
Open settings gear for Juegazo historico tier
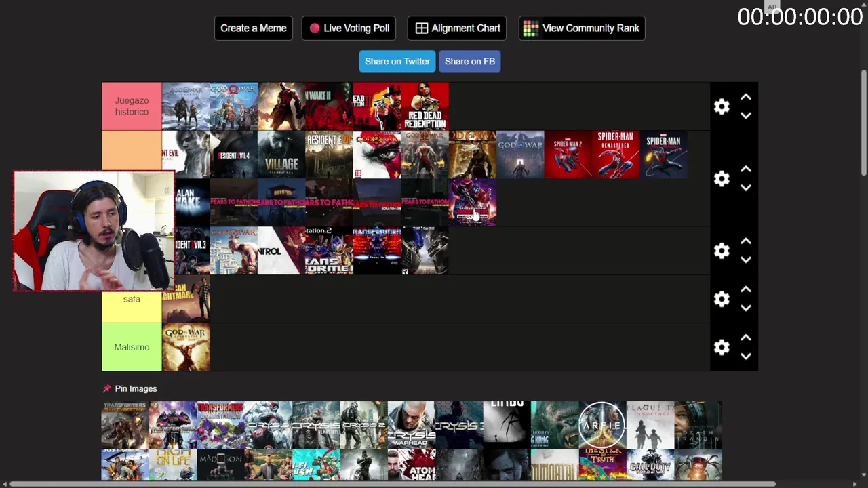pyautogui.click(x=722, y=106)
